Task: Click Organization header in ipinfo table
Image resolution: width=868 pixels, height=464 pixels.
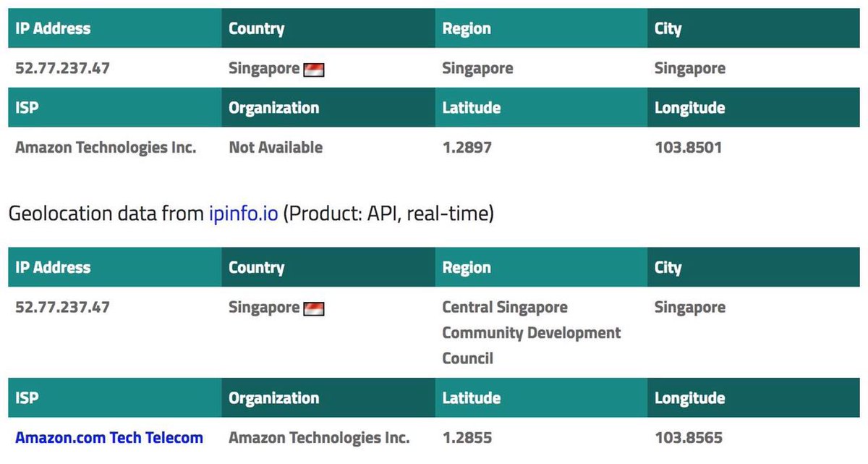Action: (328, 398)
